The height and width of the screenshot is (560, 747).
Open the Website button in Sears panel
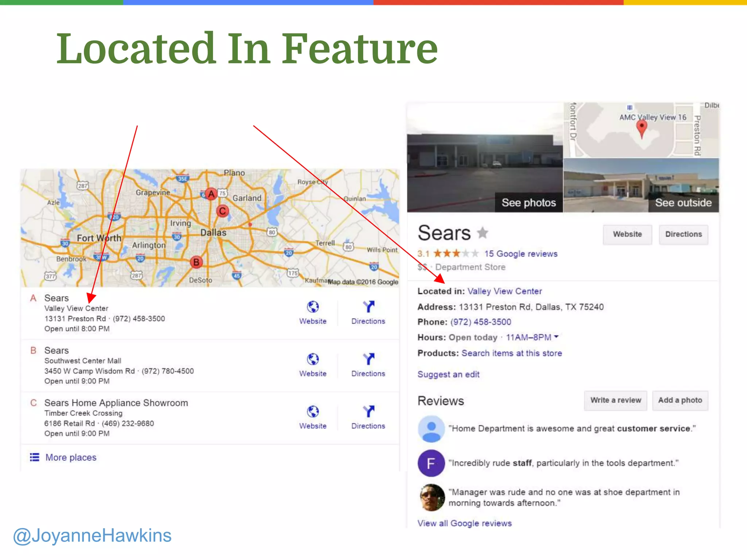pyautogui.click(x=627, y=234)
